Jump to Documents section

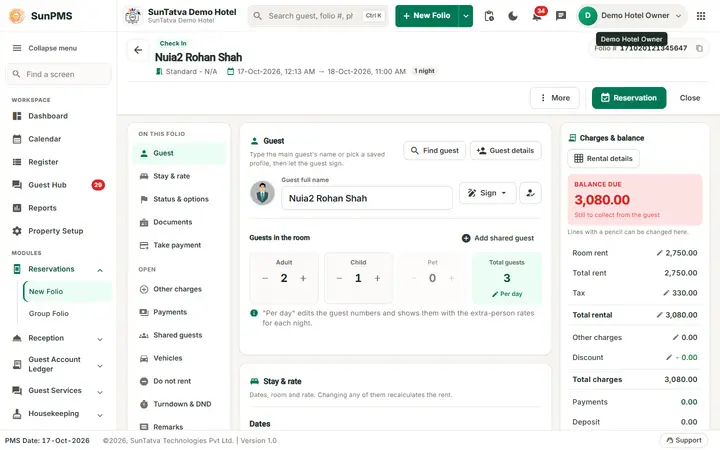click(180, 222)
